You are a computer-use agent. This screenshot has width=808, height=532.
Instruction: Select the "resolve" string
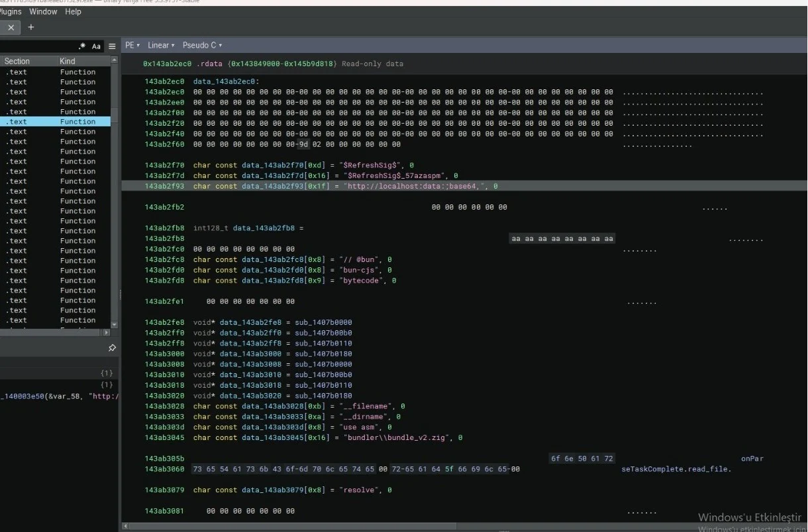coord(360,490)
